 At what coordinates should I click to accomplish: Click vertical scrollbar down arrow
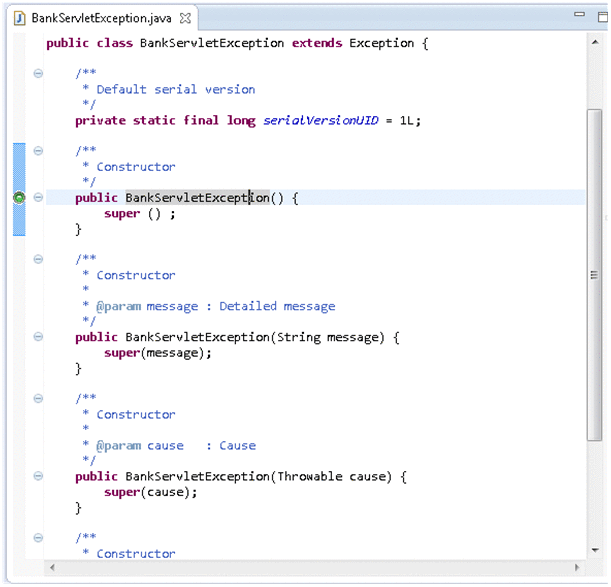(595, 550)
